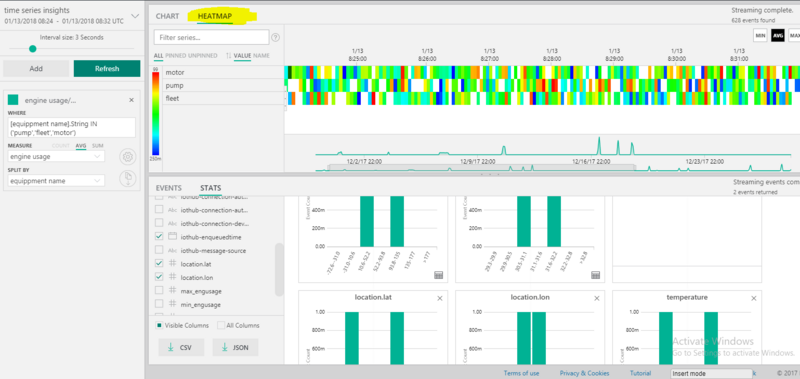The width and height of the screenshot is (800, 379).
Task: Download events as JSON
Action: pos(235,347)
